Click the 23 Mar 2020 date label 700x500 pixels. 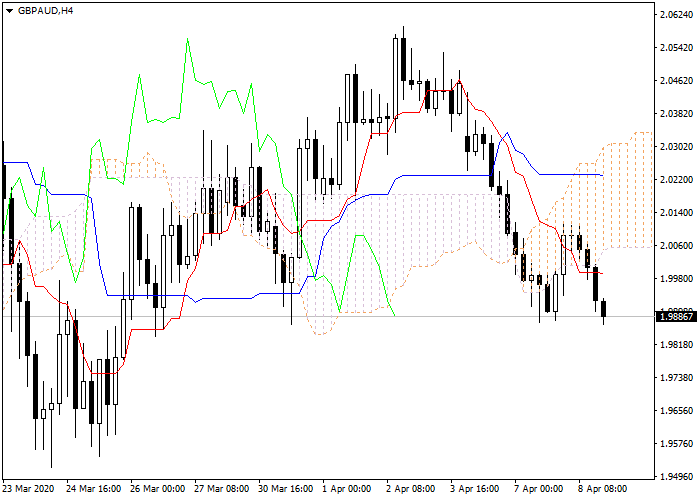tap(28, 489)
